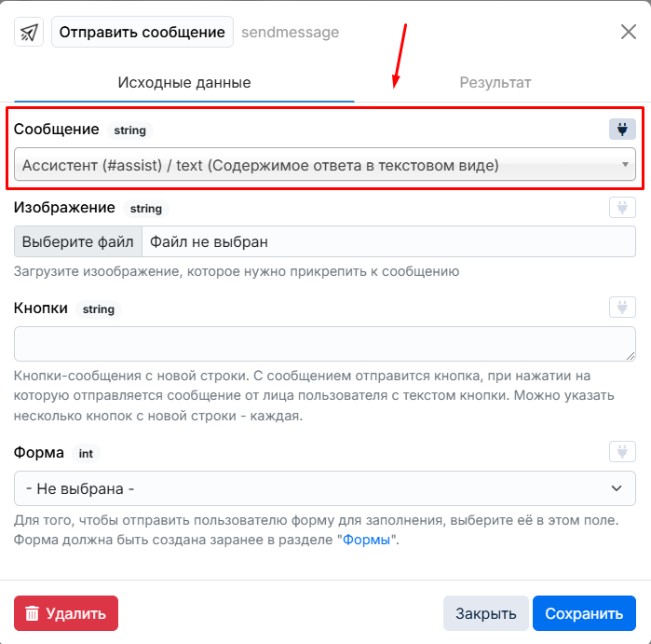Click the Сообщение dropdown arrow

point(625,165)
